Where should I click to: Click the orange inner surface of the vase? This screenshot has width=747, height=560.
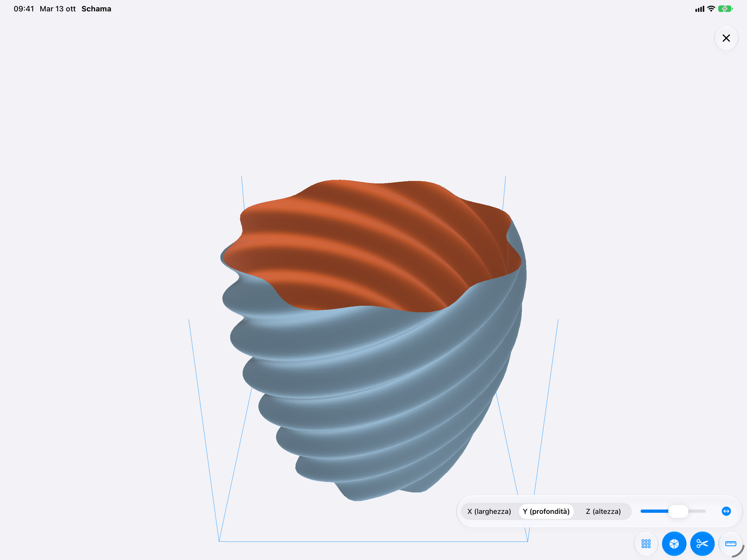[369, 244]
